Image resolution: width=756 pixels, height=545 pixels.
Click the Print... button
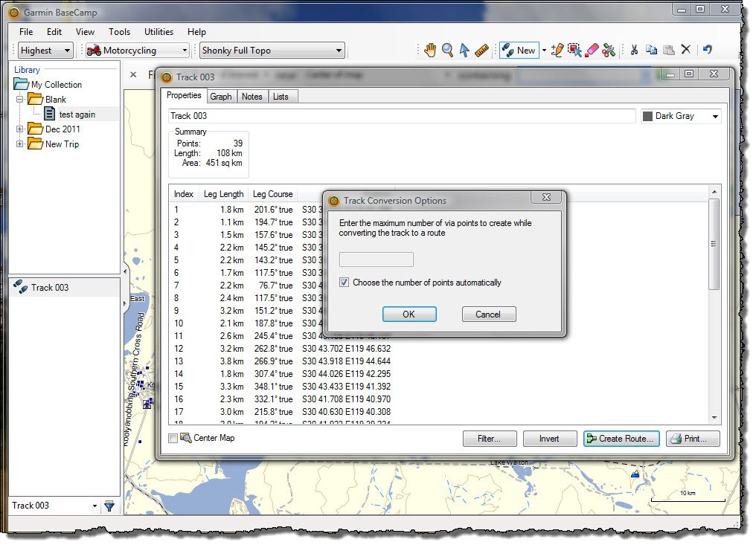coord(693,439)
